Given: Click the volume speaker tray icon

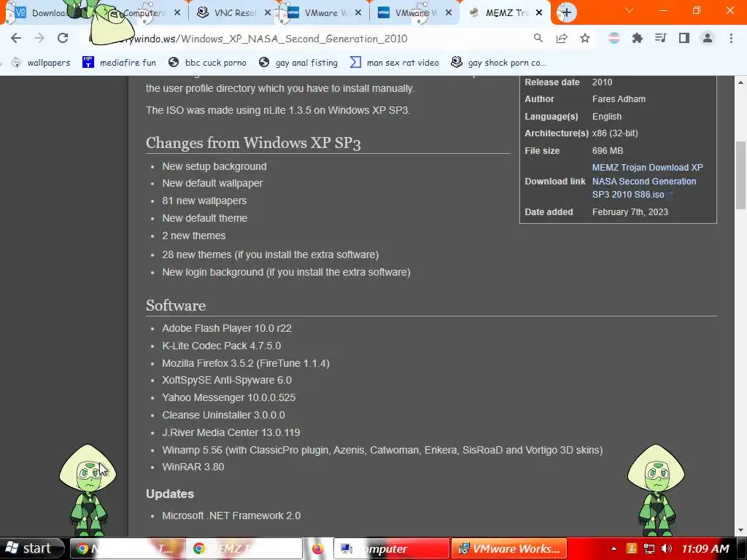Looking at the screenshot, I should click(667, 548).
